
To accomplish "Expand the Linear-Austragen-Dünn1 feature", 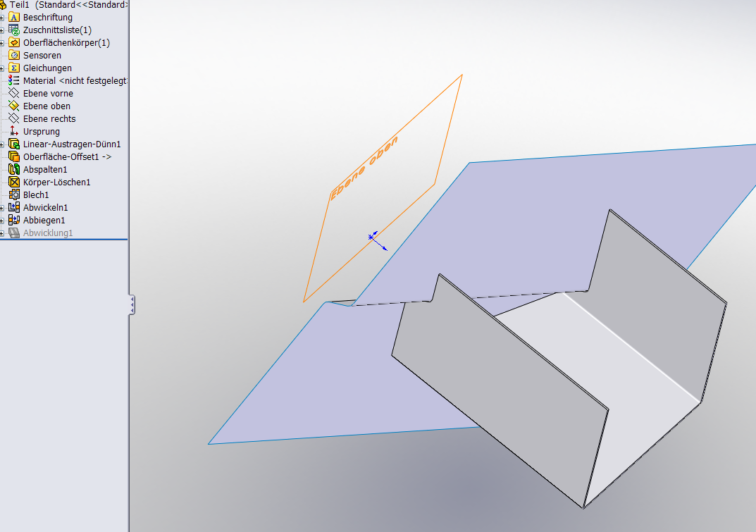I will pyautogui.click(x=2, y=144).
